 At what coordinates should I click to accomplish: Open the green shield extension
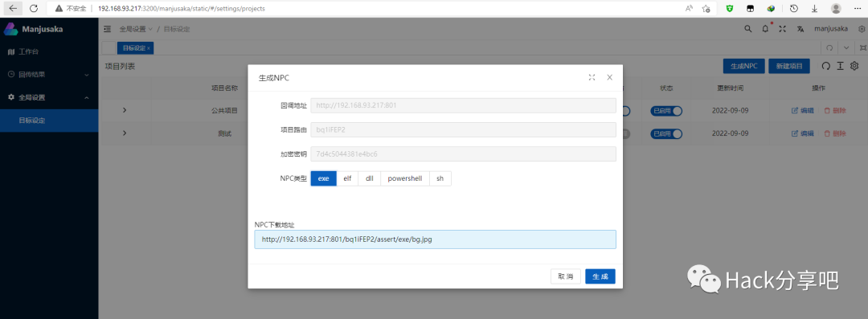click(x=730, y=8)
